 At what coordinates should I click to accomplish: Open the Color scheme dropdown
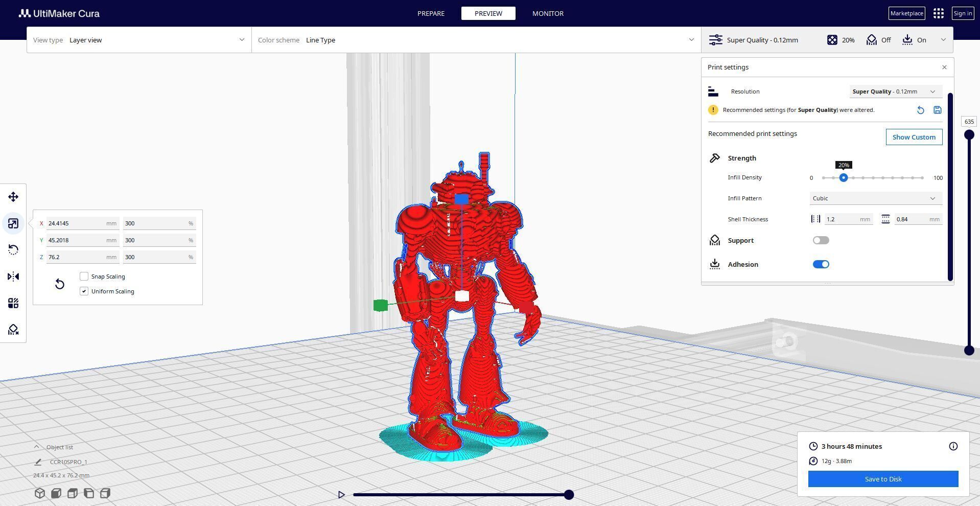[476, 40]
